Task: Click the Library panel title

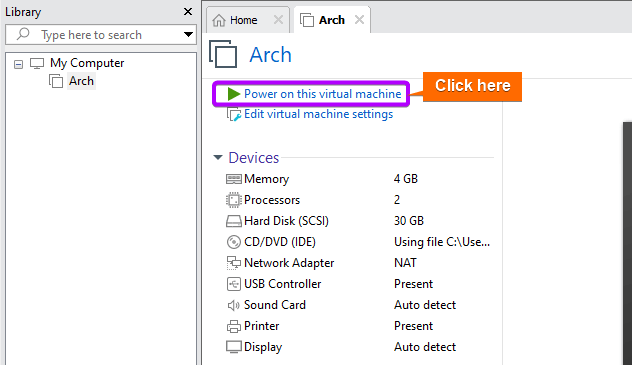Action: click(x=23, y=12)
